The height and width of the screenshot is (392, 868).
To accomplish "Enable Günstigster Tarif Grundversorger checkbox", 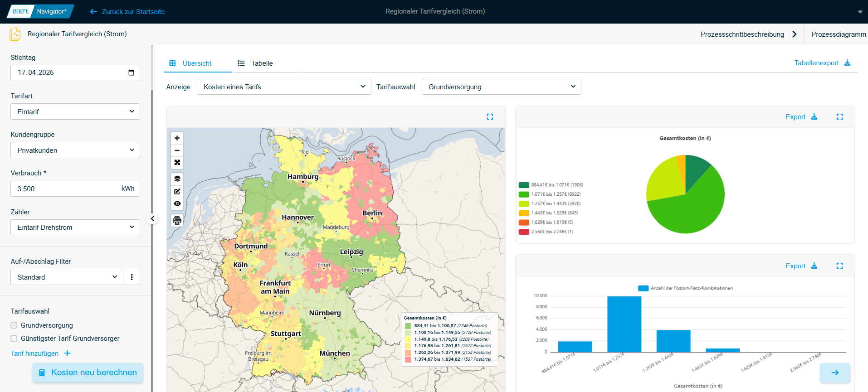I will click(14, 339).
